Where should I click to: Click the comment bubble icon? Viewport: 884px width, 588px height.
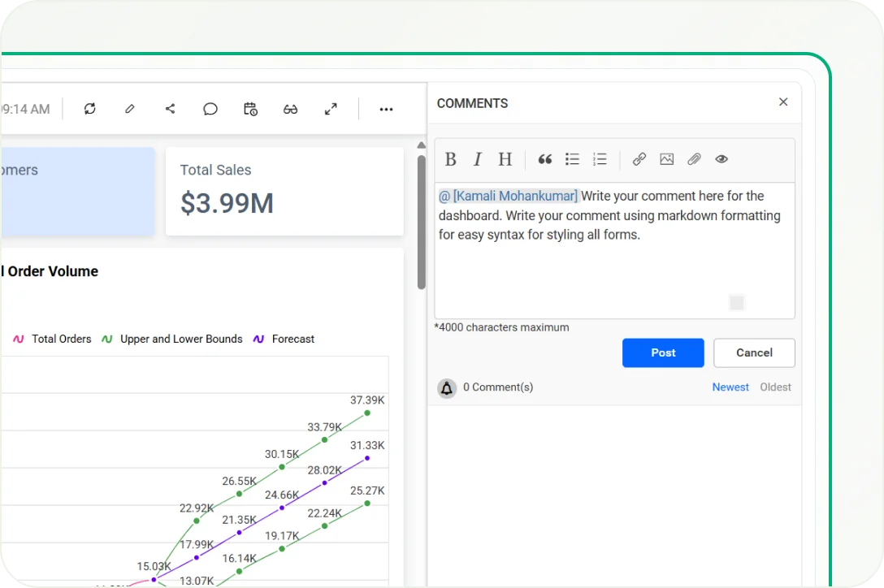pyautogui.click(x=210, y=109)
